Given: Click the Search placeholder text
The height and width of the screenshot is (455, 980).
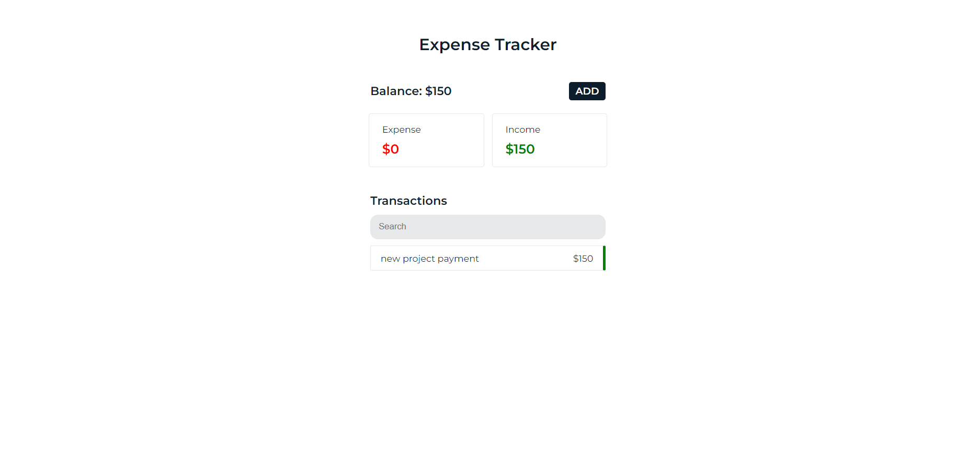Looking at the screenshot, I should coord(392,226).
